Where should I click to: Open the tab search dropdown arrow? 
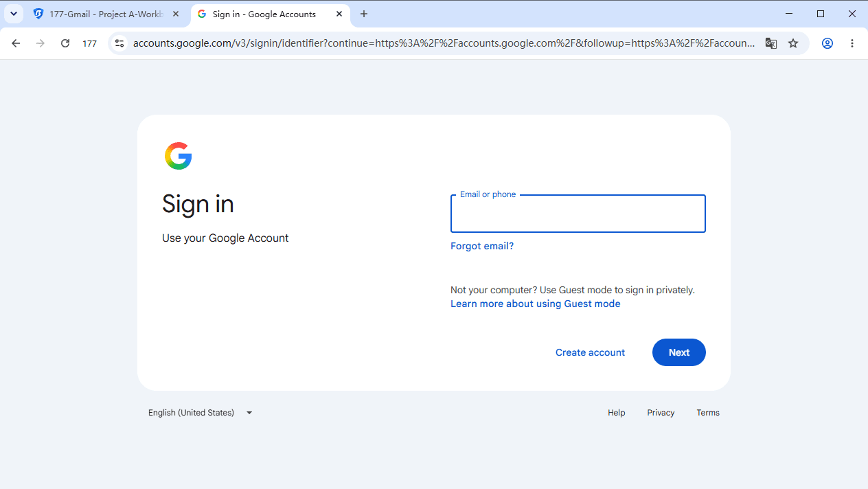(14, 14)
